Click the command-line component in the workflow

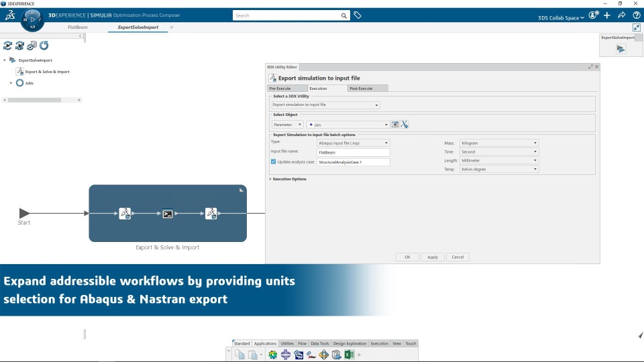point(168,213)
